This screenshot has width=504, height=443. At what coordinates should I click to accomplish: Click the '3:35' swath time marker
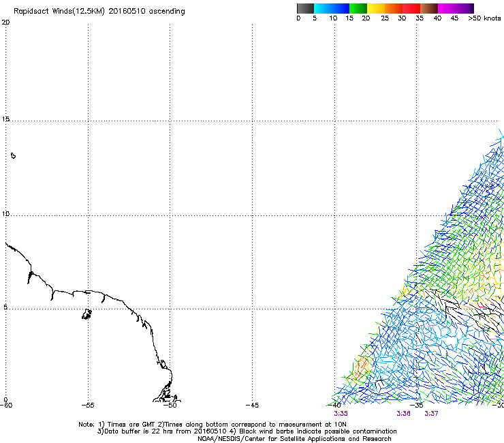coord(341,414)
